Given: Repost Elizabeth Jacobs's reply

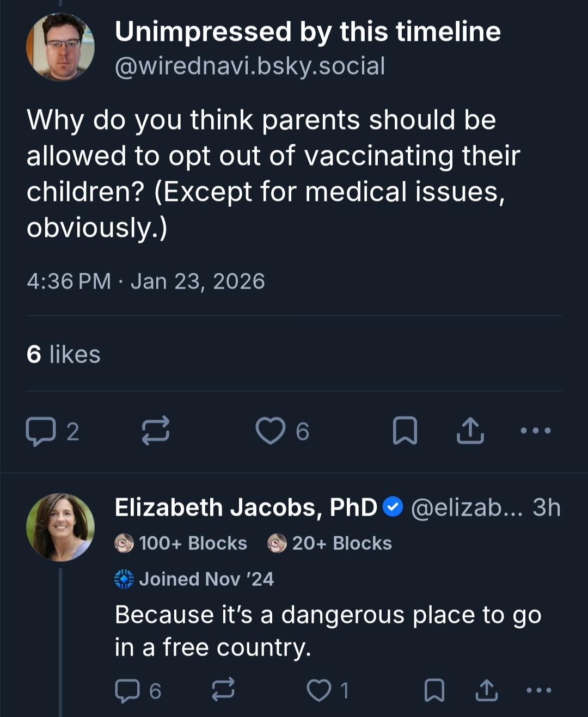Looking at the screenshot, I should click(x=223, y=689).
